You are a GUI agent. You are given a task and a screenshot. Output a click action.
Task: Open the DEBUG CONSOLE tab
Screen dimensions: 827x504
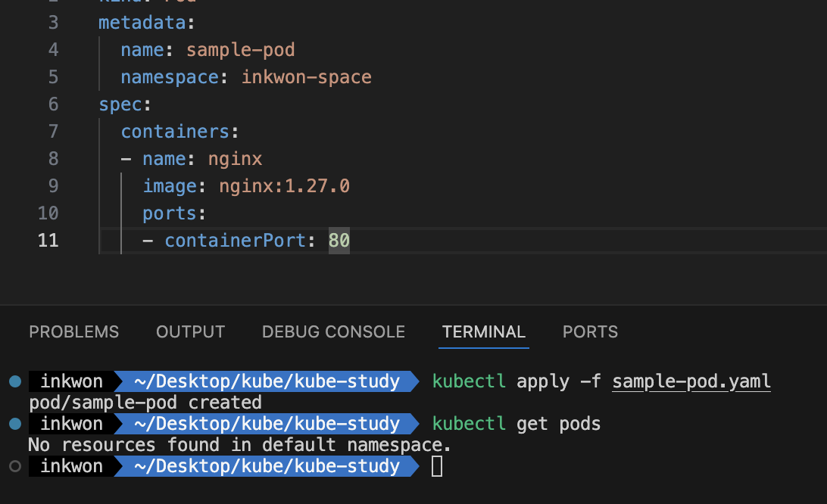(333, 331)
